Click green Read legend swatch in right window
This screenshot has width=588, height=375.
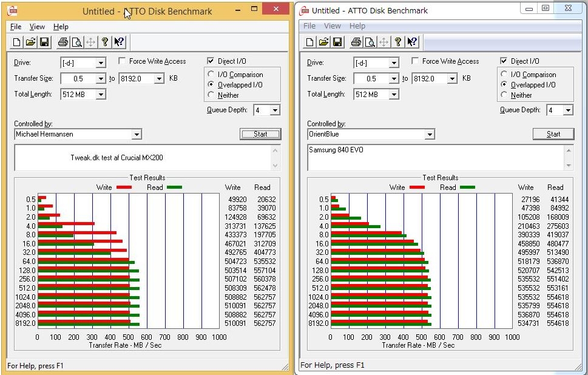coord(467,187)
